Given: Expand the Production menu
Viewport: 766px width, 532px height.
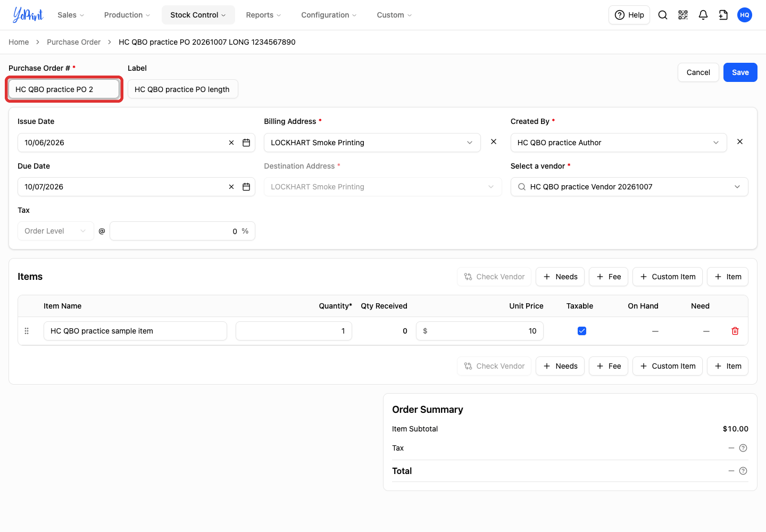Looking at the screenshot, I should [x=127, y=15].
